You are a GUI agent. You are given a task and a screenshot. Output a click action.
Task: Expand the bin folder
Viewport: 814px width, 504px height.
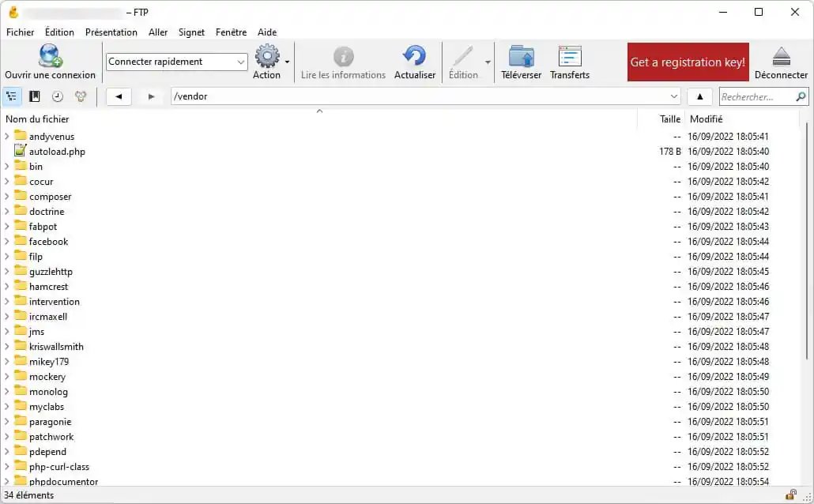[x=7, y=166]
